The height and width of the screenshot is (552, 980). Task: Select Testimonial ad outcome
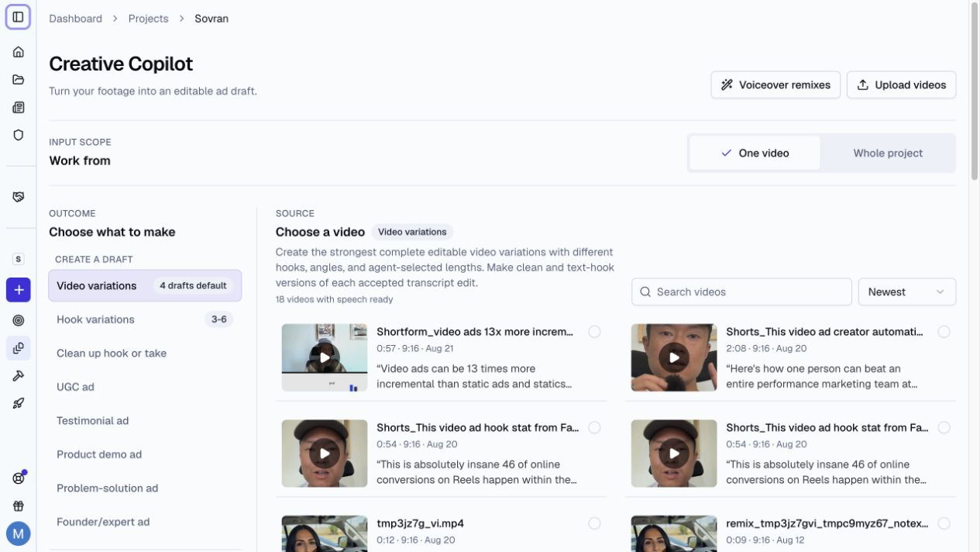click(145, 421)
